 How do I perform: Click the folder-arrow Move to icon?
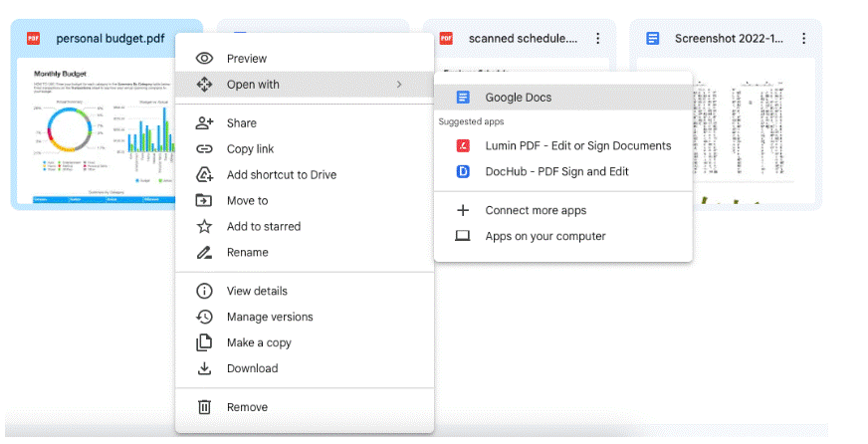pyautogui.click(x=204, y=200)
